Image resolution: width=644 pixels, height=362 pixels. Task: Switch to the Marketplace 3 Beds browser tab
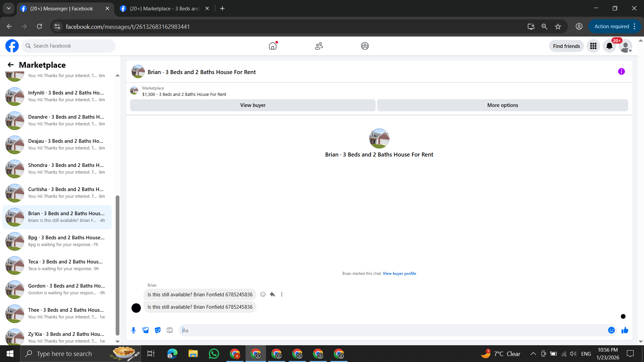164,8
